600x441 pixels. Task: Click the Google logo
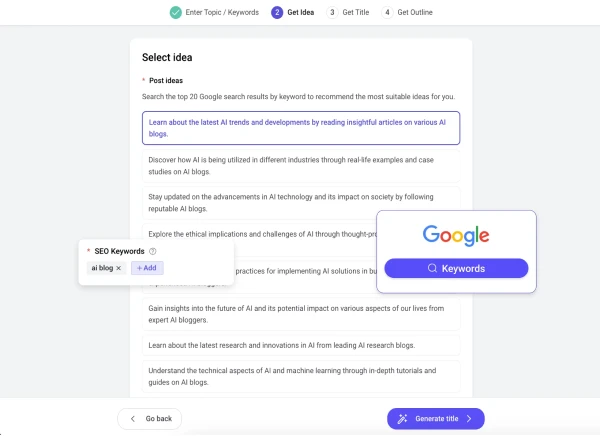pyautogui.click(x=456, y=236)
